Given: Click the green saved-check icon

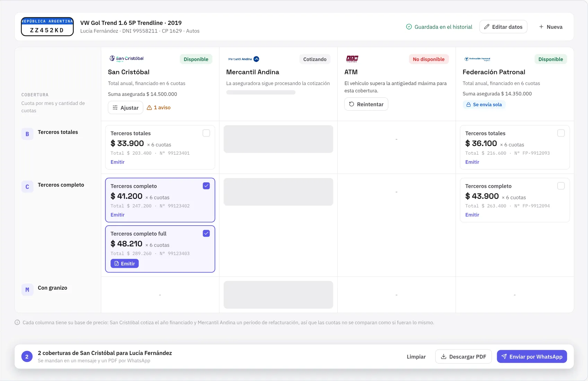Looking at the screenshot, I should 409,27.
